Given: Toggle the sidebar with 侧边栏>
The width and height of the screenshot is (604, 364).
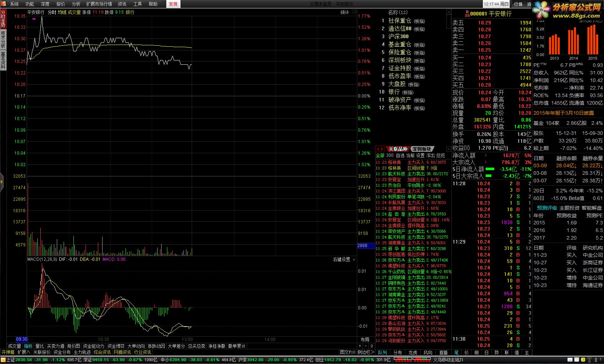Looking at the screenshot, I should pyautogui.click(x=366, y=352).
